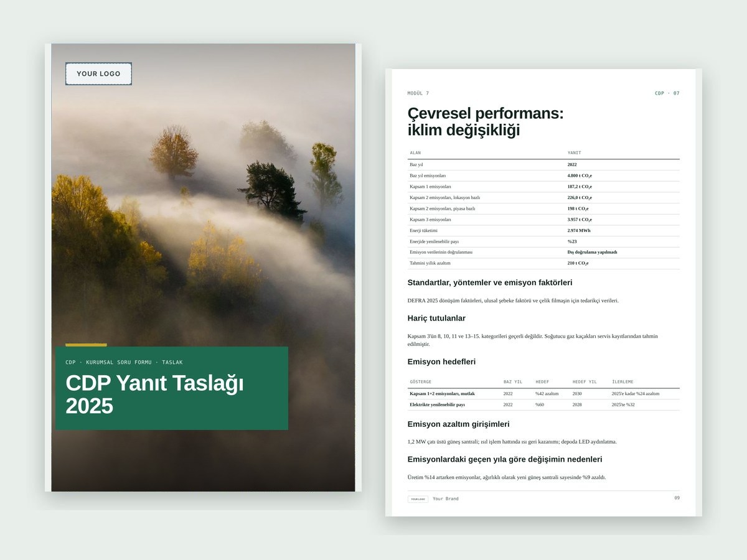
Task: Click the '2025'te %32' progress cell
Action: point(623,405)
